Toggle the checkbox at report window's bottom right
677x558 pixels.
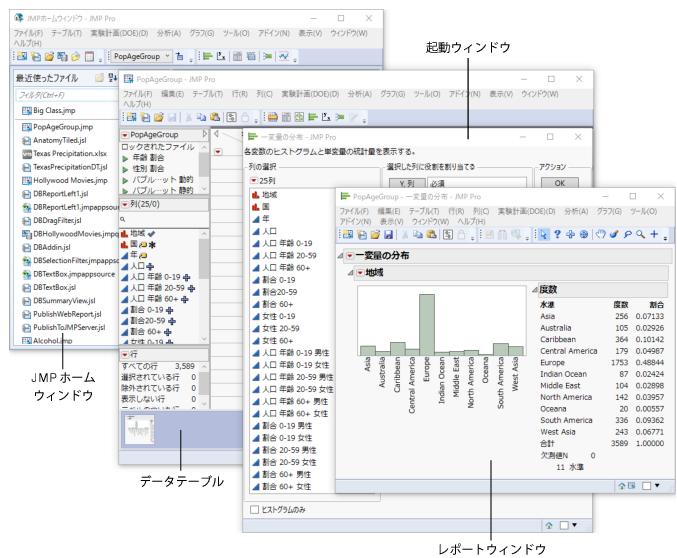[647, 484]
